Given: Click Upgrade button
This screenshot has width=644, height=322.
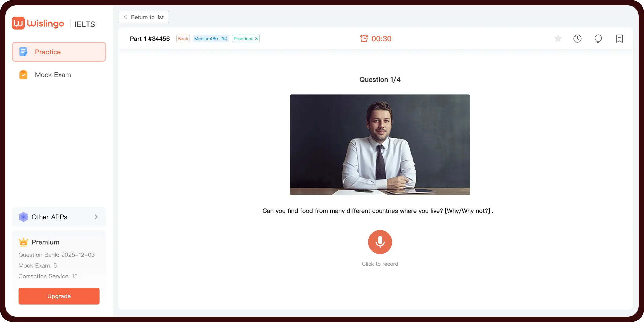Looking at the screenshot, I should point(59,296).
